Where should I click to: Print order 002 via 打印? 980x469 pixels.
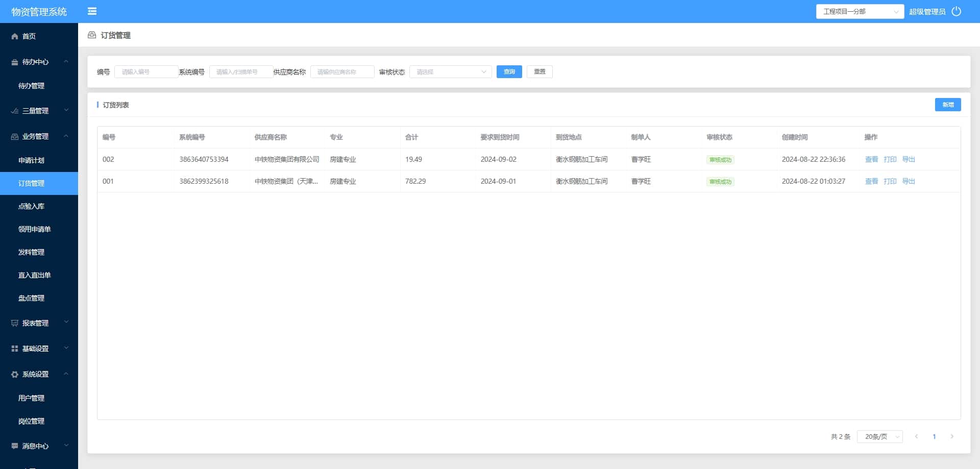pyautogui.click(x=890, y=159)
